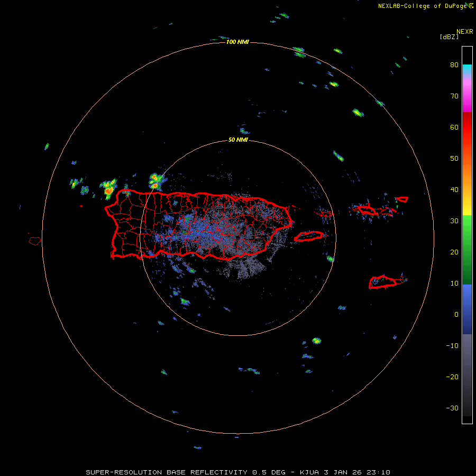Click the 70 value on the dBZ scale
476x476 pixels.
(x=454, y=96)
